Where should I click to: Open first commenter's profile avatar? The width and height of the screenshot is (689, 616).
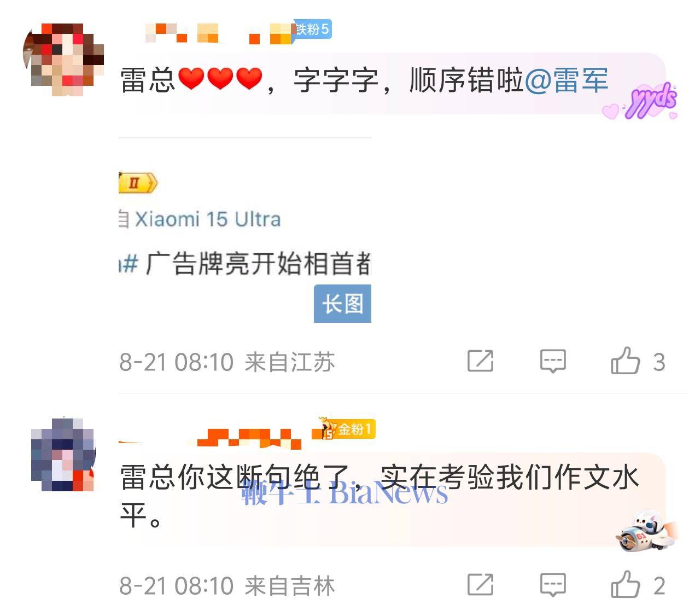tap(63, 60)
